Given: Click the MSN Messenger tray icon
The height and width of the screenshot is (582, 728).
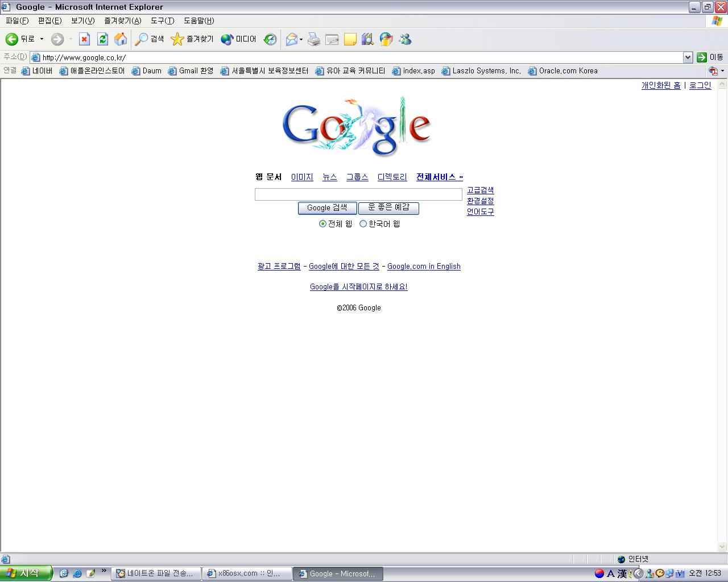Looking at the screenshot, I should click(650, 573).
